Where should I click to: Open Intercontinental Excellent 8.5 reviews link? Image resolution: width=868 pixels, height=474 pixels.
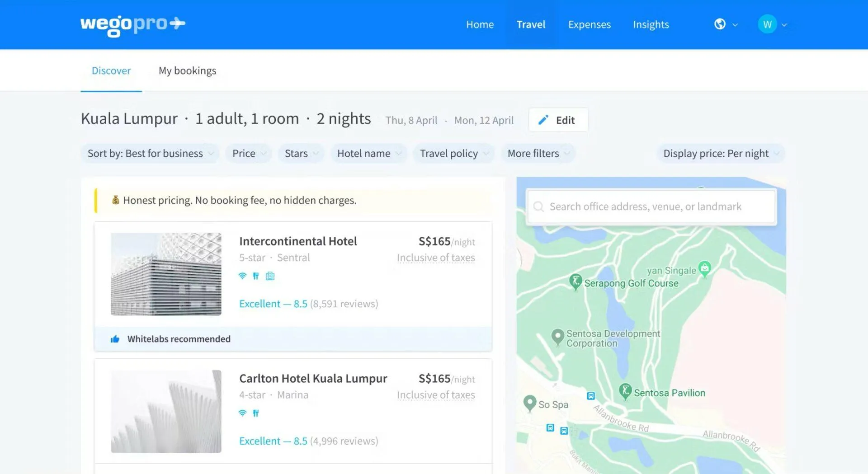[309, 304]
